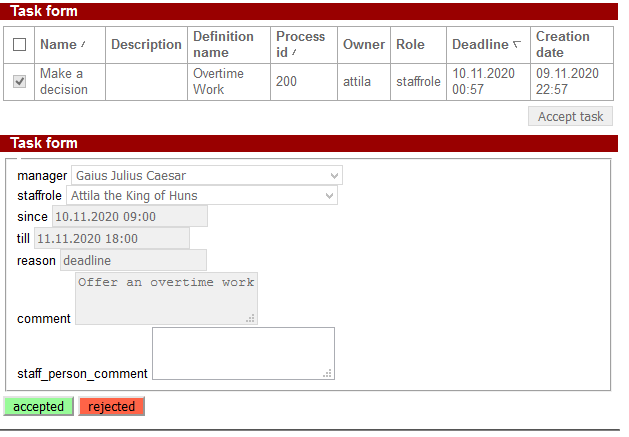Click the comment text area
The height and width of the screenshot is (437, 629).
click(x=166, y=297)
